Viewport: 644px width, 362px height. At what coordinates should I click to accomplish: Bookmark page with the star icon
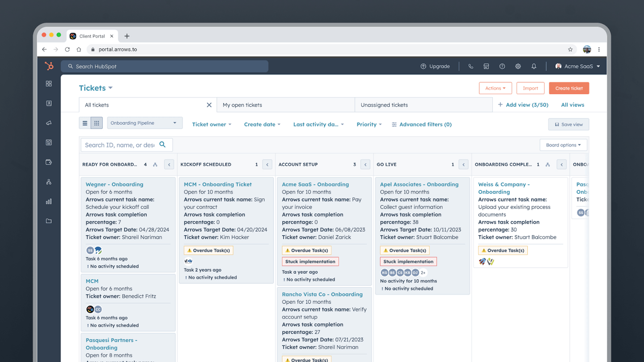[570, 50]
